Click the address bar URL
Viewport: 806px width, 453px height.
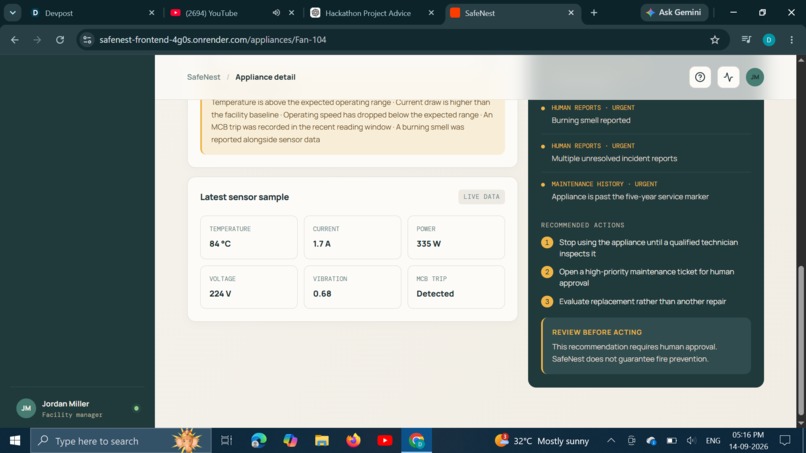[x=213, y=40]
